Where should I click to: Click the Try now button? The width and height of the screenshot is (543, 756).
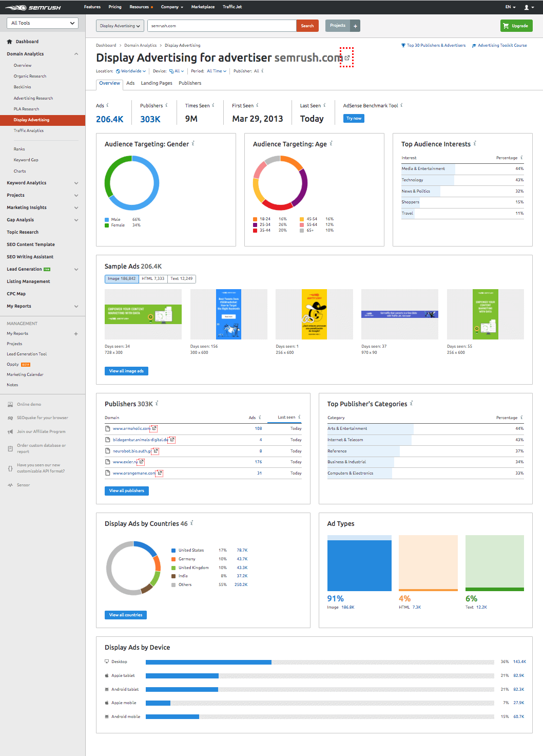click(x=354, y=119)
